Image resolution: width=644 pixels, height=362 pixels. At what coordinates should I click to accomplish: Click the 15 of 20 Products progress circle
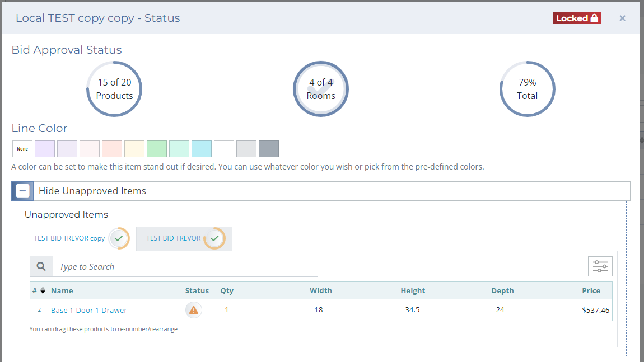pos(114,89)
